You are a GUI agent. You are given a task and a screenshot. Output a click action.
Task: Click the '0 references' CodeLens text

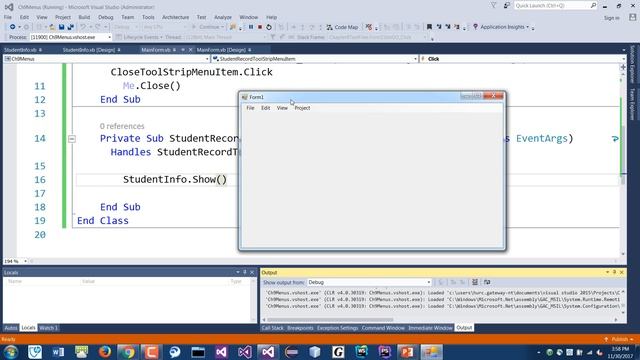coord(122,126)
